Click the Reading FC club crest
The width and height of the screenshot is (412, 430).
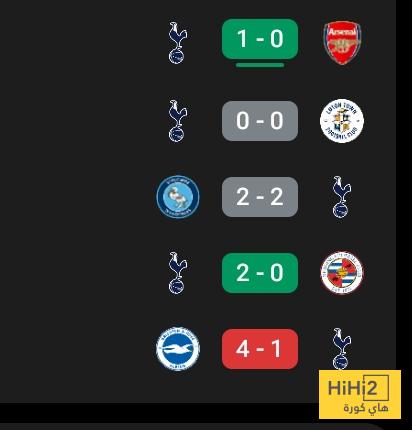(342, 273)
